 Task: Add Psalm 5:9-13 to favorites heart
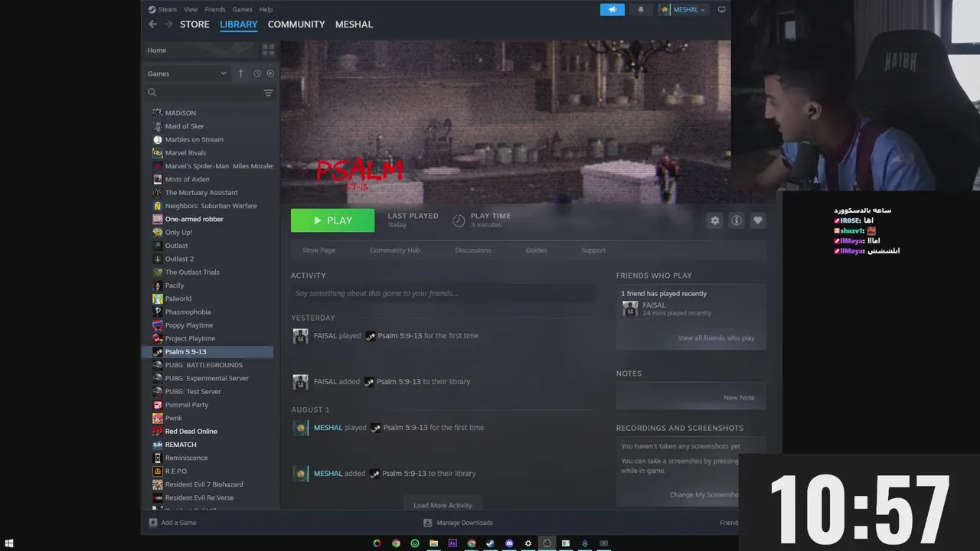click(758, 220)
